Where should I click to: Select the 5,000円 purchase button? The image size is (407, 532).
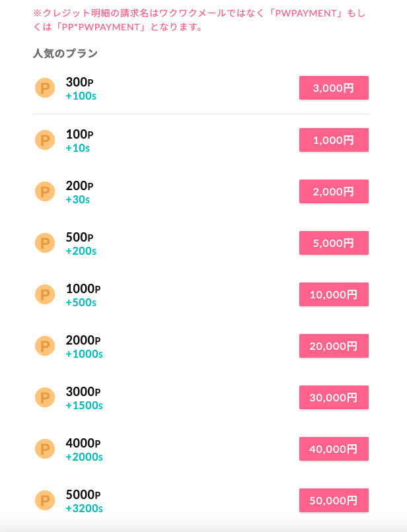334,243
